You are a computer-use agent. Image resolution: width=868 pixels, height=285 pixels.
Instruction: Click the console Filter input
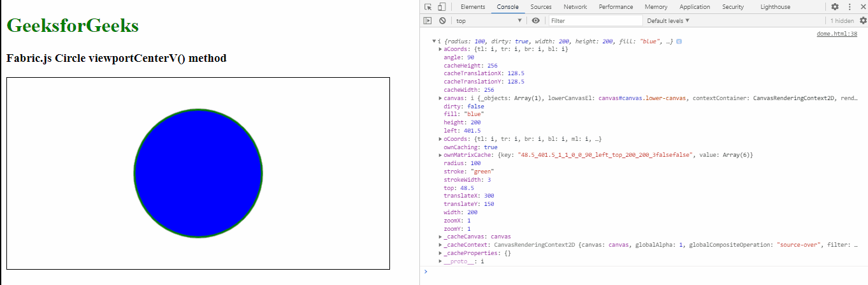point(595,20)
